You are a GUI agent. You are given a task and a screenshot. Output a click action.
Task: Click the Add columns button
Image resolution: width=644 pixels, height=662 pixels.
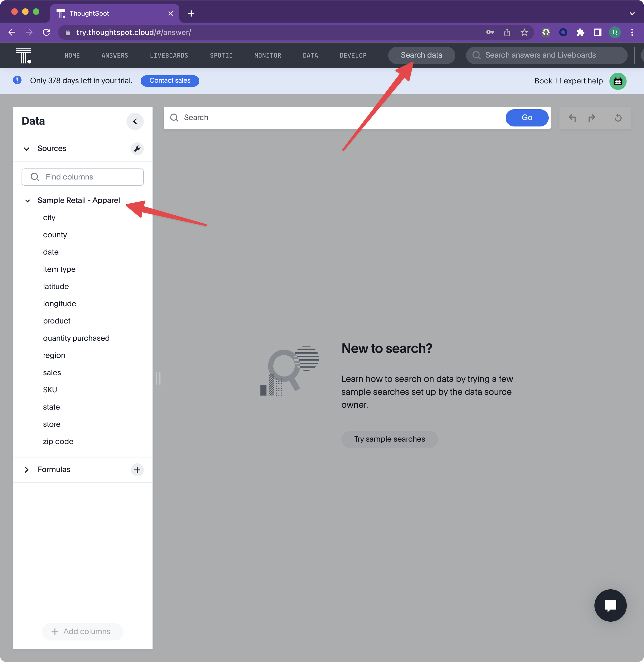[x=82, y=632]
